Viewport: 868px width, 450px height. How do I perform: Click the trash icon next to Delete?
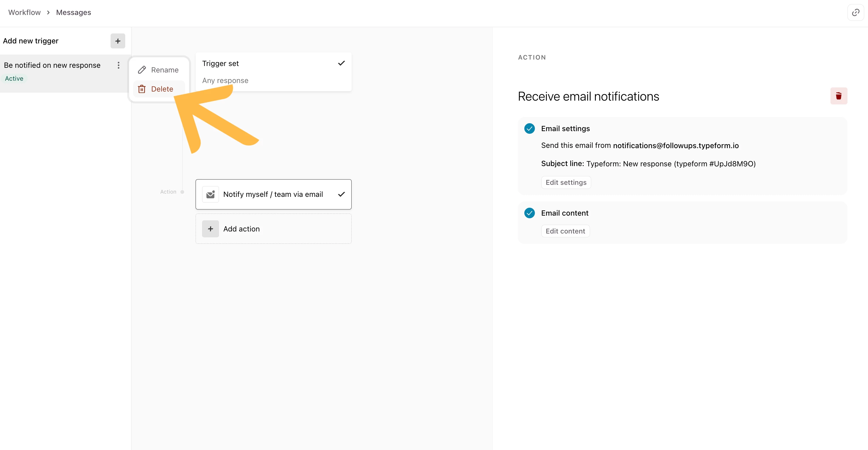click(142, 89)
